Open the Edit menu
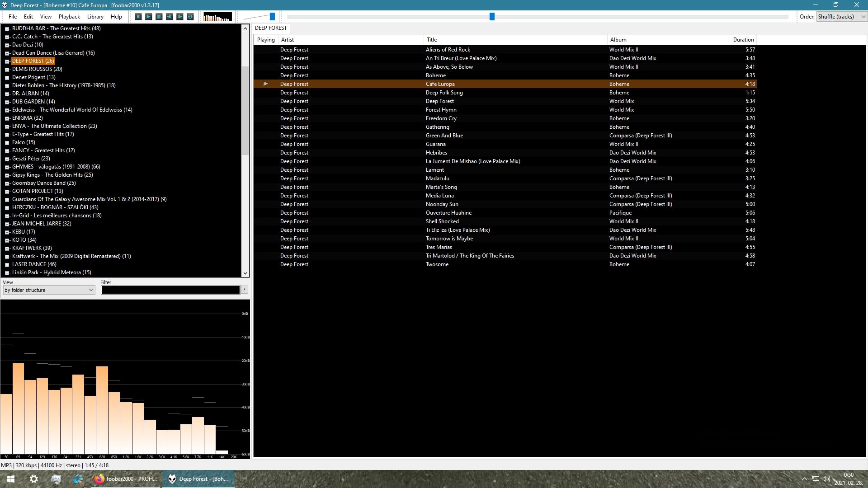 (x=28, y=17)
